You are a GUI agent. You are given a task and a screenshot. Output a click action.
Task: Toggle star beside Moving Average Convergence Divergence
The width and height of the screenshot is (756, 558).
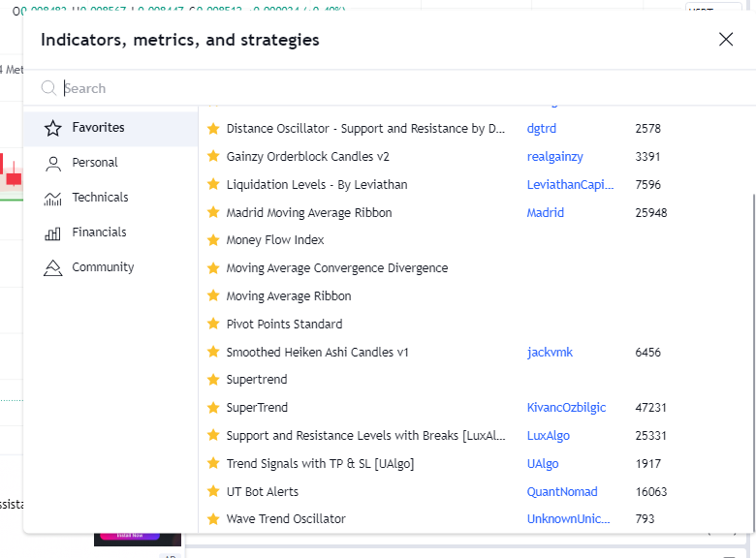[213, 268]
